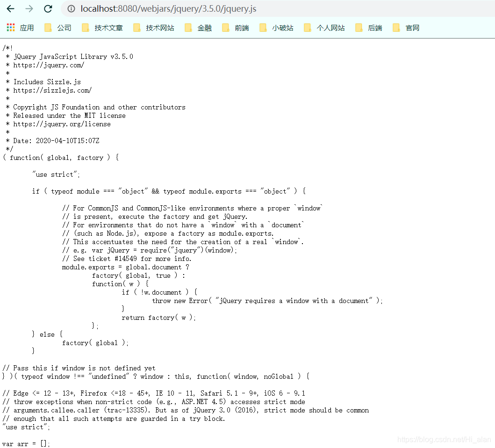
Task: Click the 'This accentuates the need' comment
Action: (x=183, y=242)
